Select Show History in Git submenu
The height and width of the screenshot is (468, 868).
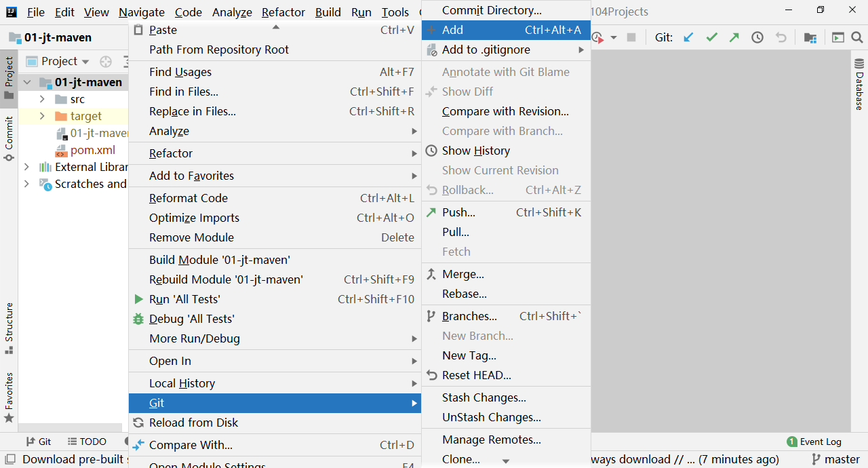tap(506, 151)
